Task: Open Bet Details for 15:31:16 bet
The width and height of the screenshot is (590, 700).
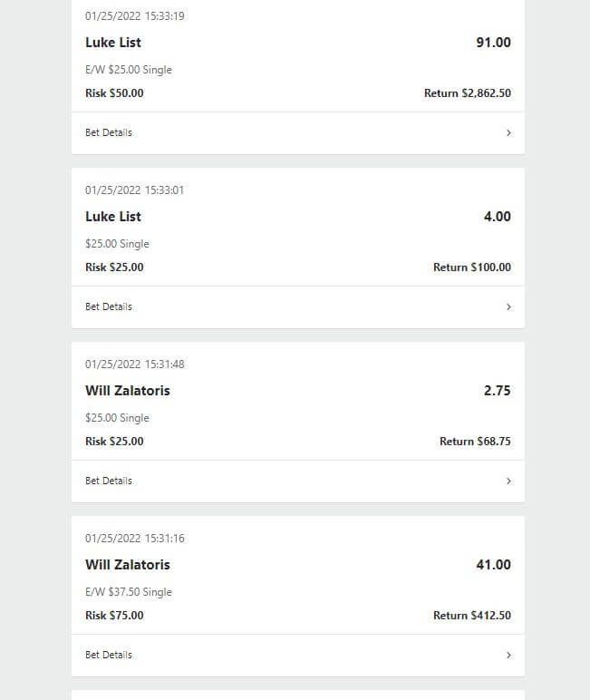Action: (x=298, y=656)
